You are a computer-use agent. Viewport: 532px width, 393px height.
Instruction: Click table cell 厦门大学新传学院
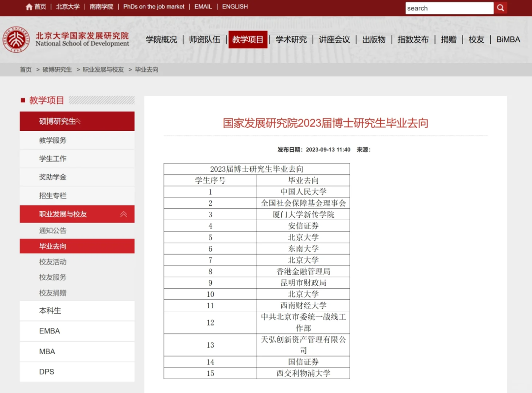point(303,215)
